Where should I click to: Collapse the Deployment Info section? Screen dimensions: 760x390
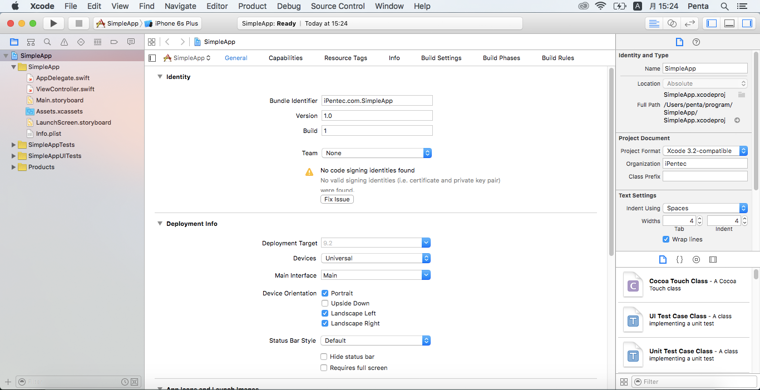coord(159,223)
